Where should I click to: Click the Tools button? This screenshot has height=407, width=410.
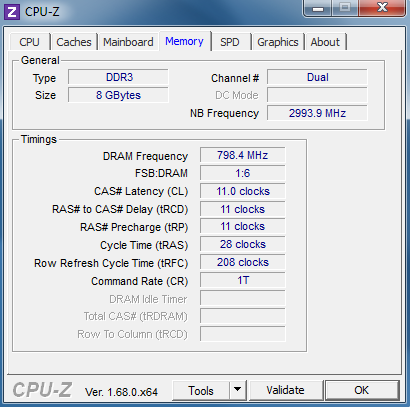tap(201, 390)
